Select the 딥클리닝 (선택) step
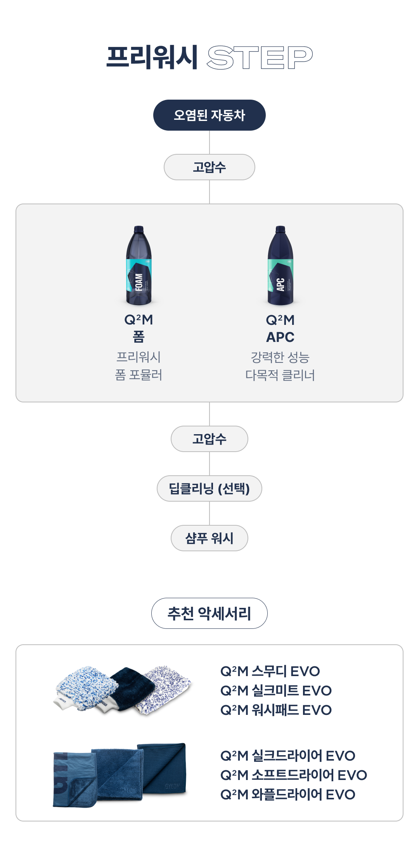Screen dimensions: 419x868 (209, 488)
